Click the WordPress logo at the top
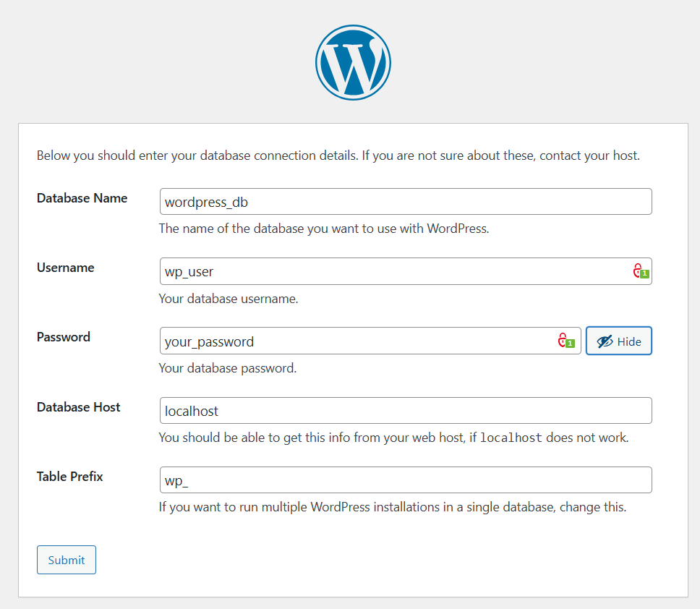 353,62
